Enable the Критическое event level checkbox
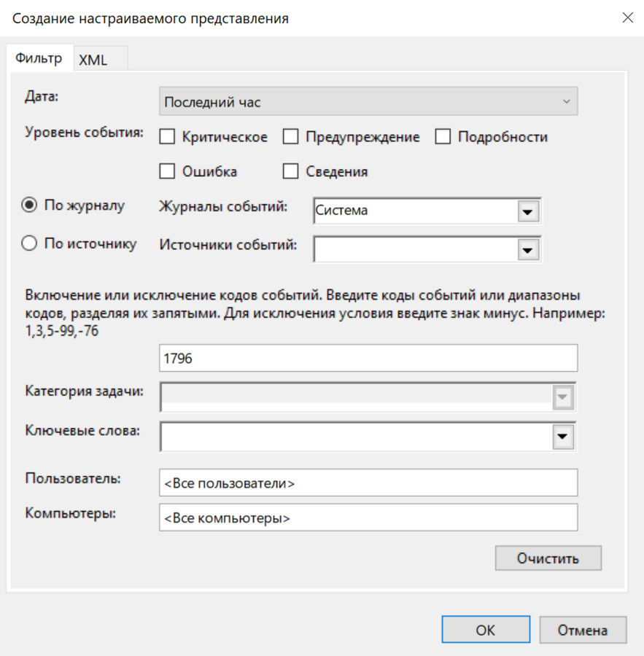644x656 pixels. coord(167,137)
